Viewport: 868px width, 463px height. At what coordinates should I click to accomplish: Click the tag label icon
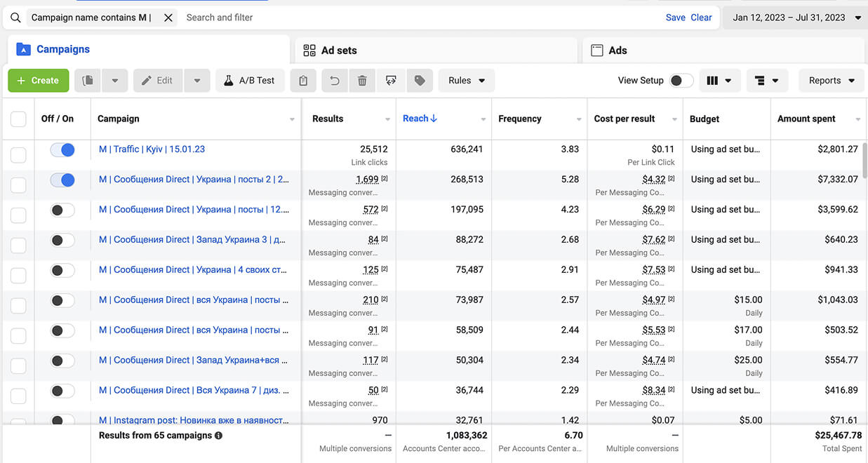tap(420, 81)
